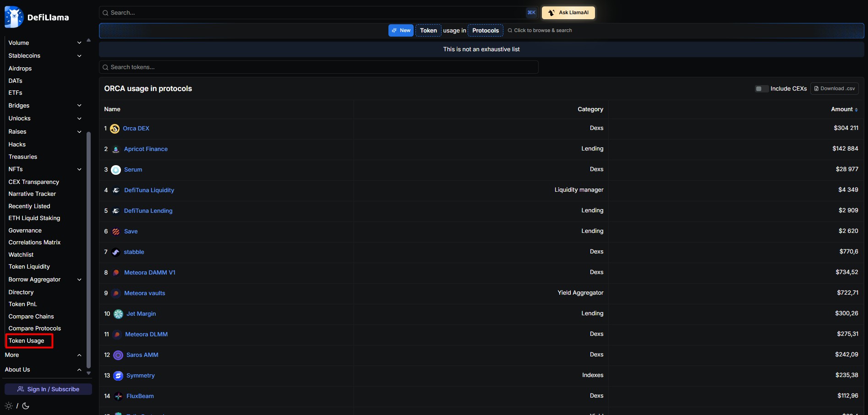Focus the Search tokens input field
This screenshot has height=415, width=868.
point(318,67)
